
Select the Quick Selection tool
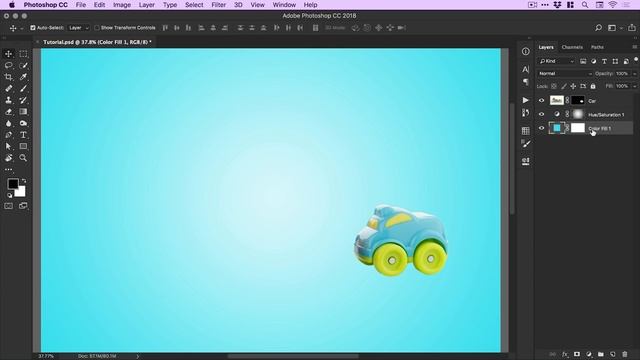(23, 65)
